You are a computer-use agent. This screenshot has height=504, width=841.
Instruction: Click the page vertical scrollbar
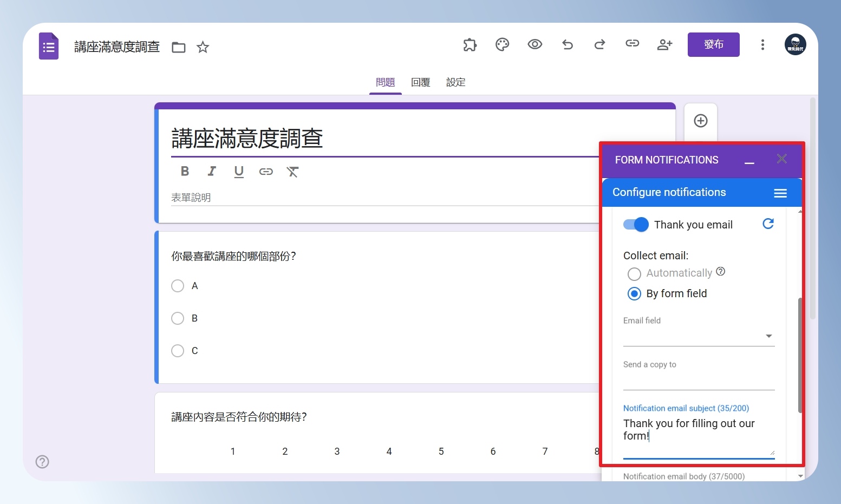(x=813, y=208)
